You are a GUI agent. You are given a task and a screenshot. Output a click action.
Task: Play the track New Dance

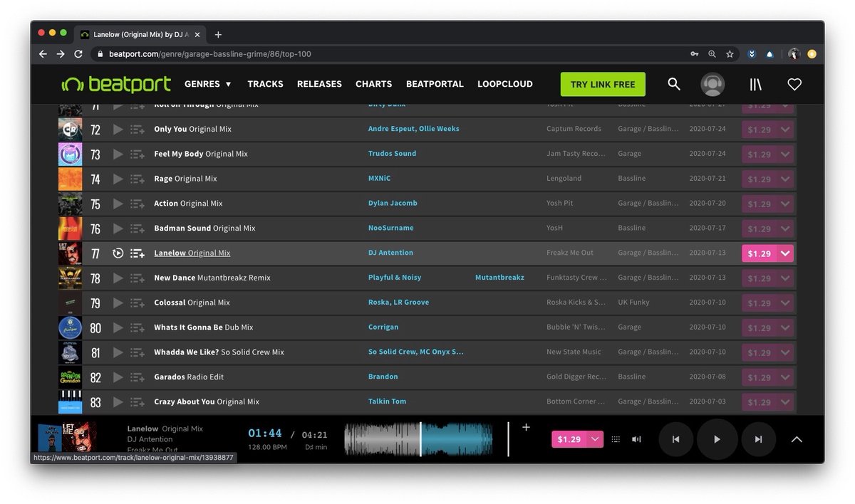click(x=118, y=278)
